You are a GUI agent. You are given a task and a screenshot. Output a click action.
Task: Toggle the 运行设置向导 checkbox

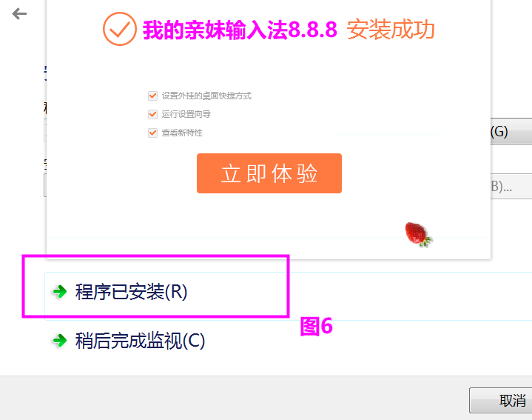[x=153, y=114]
